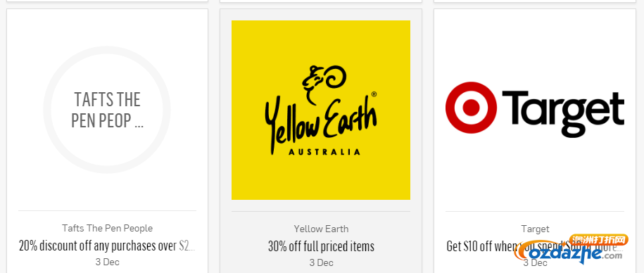The height and width of the screenshot is (273, 644).
Task: Select the AUSTRALIA text on the yellow logo
Action: pos(324,152)
